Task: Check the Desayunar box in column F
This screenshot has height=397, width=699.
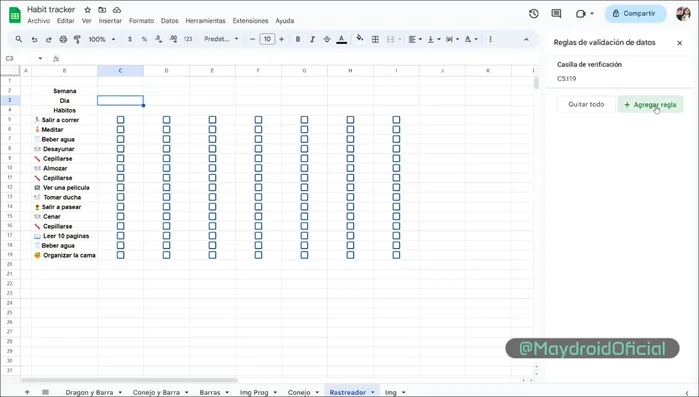Action: pyautogui.click(x=258, y=149)
